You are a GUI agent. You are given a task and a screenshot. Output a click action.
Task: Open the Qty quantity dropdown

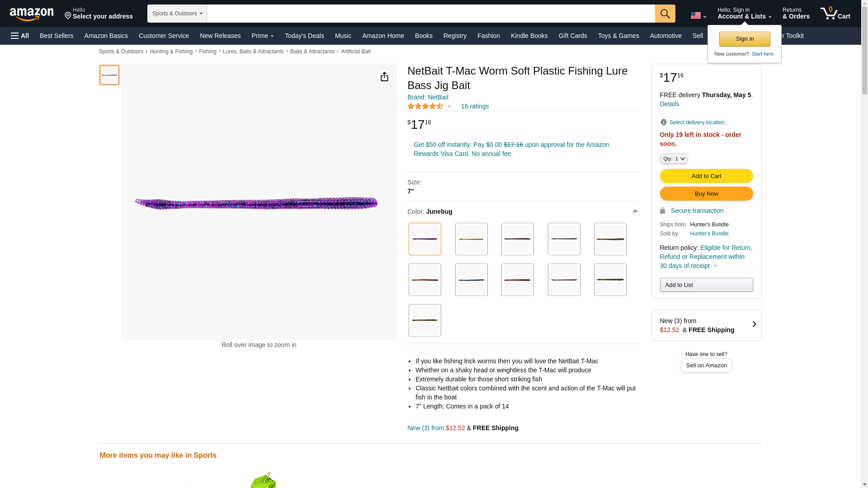[673, 159]
